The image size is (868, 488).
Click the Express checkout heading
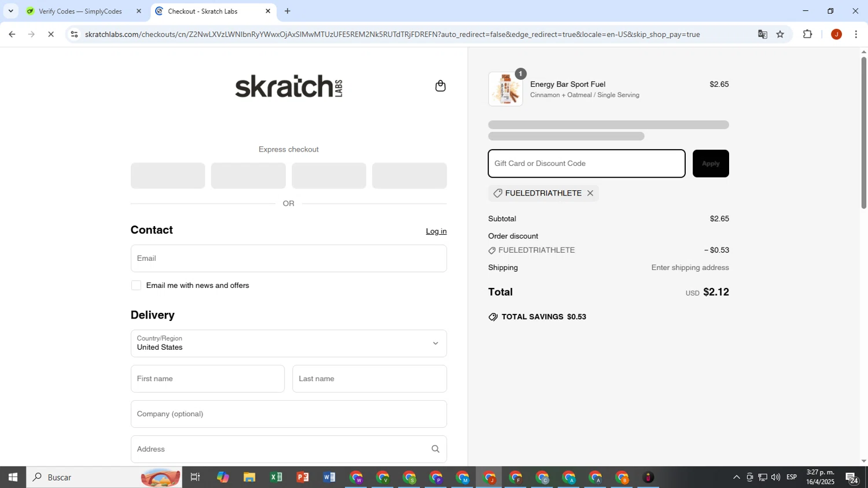[289, 149]
